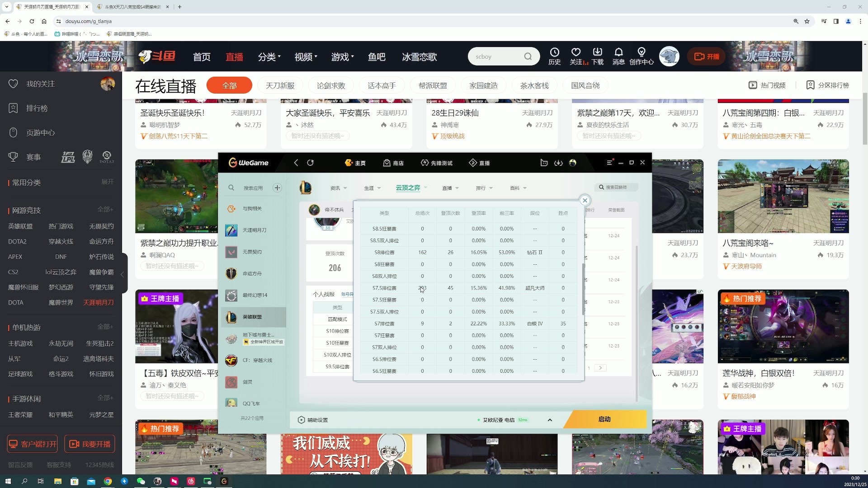Select the 鱼吧 menu item
868x488 pixels.
[x=377, y=56]
